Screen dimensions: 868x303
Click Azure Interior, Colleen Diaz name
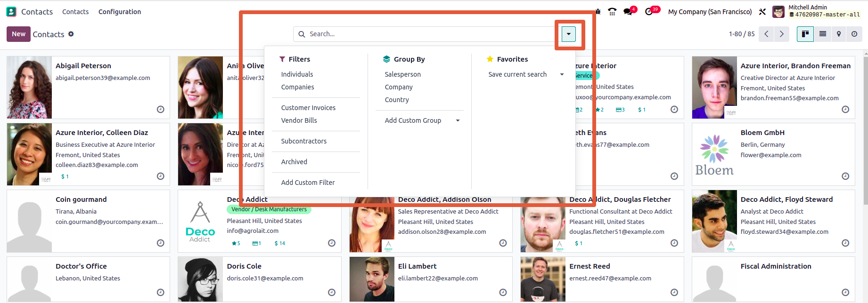coord(102,133)
